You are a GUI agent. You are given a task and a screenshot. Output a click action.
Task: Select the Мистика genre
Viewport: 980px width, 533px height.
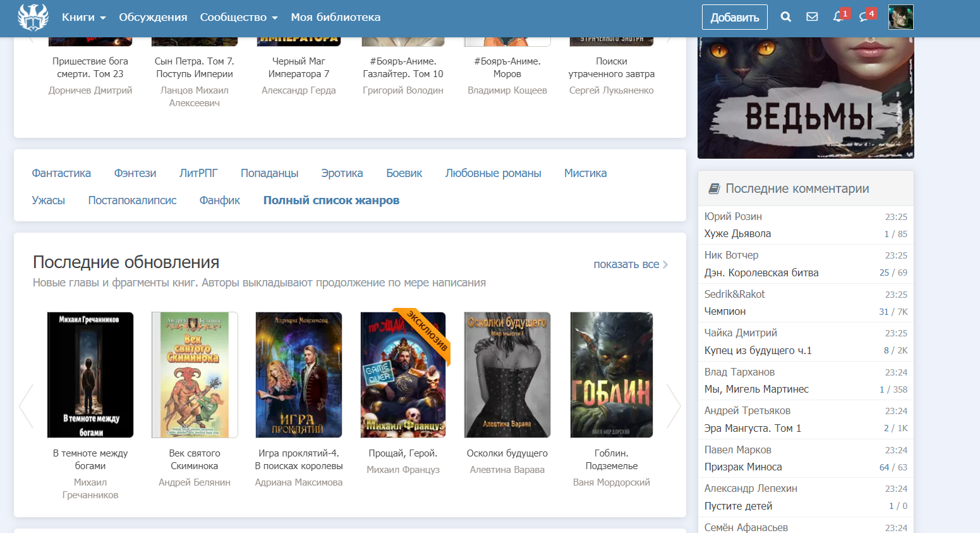[x=586, y=173]
